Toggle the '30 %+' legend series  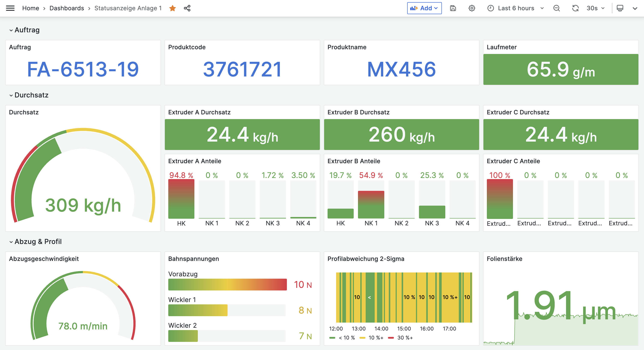(405, 338)
